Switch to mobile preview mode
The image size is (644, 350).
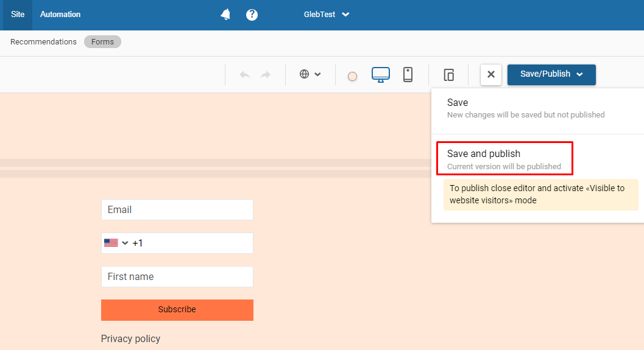tap(408, 74)
